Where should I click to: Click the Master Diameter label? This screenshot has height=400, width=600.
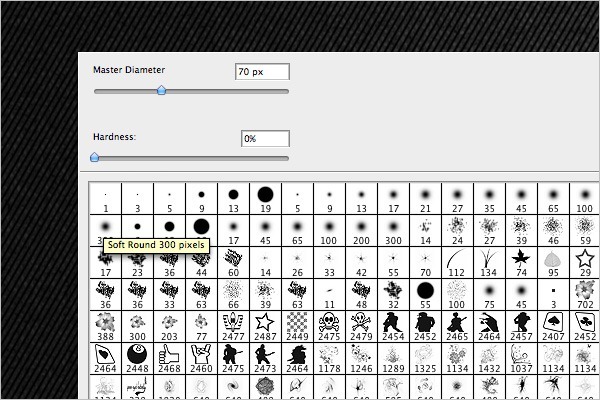point(129,70)
